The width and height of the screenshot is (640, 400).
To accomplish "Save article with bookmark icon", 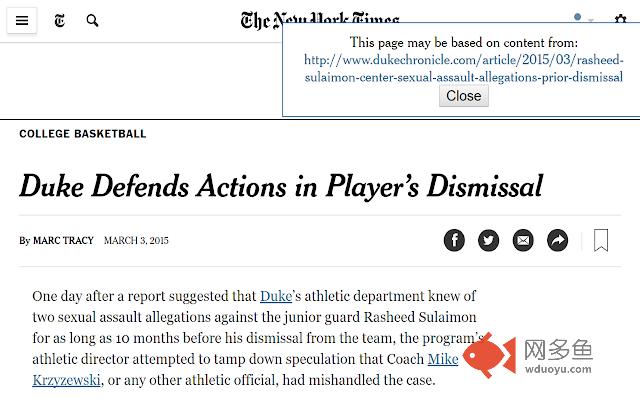I will pyautogui.click(x=601, y=240).
